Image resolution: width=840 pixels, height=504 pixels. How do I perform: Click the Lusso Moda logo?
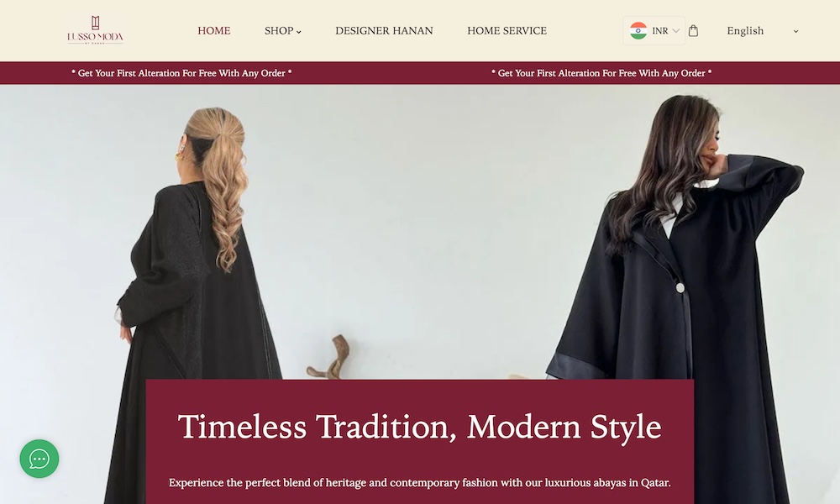(x=96, y=30)
